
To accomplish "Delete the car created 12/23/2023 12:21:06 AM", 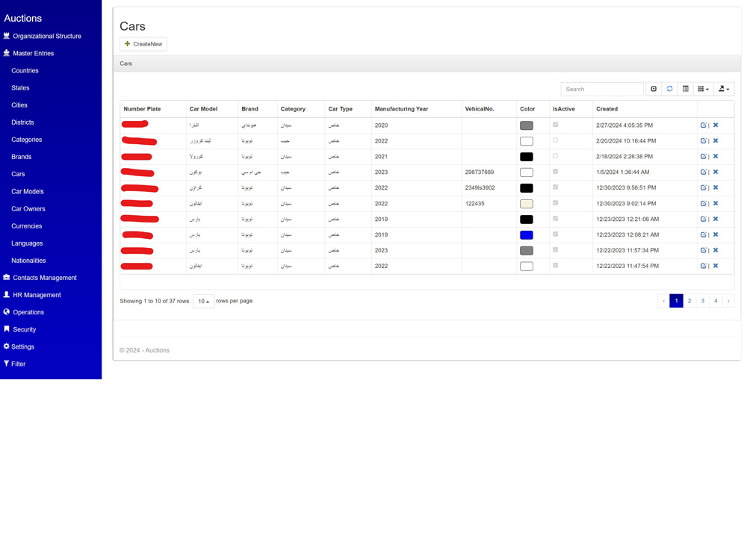I will point(716,219).
